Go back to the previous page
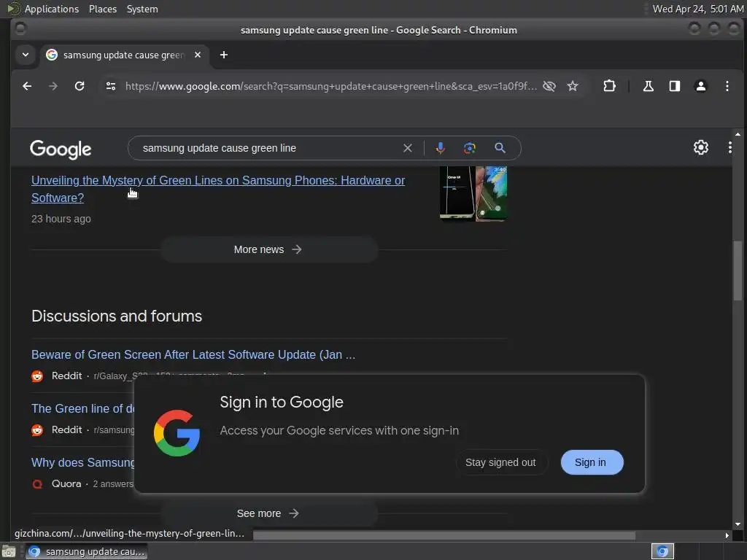This screenshot has width=747, height=560. coord(27,86)
